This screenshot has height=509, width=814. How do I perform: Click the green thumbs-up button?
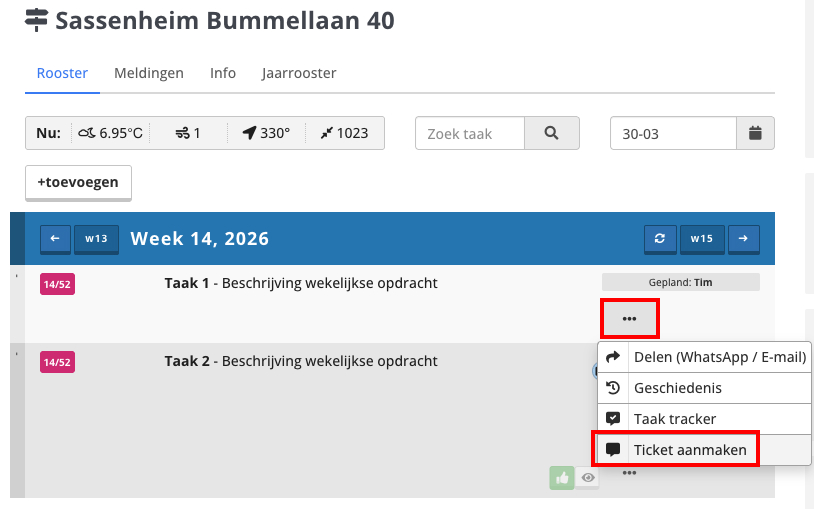click(561, 478)
